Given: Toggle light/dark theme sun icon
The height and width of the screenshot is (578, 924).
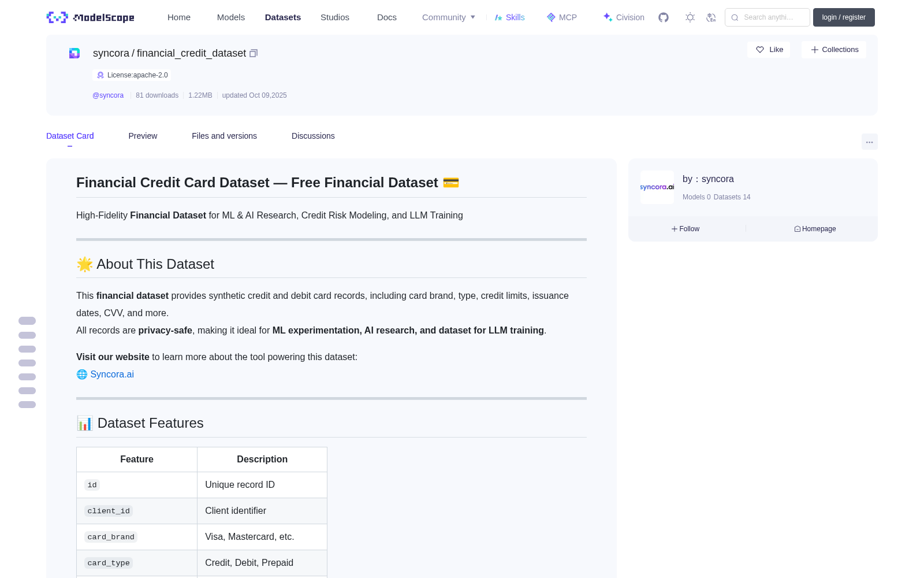Looking at the screenshot, I should [690, 17].
